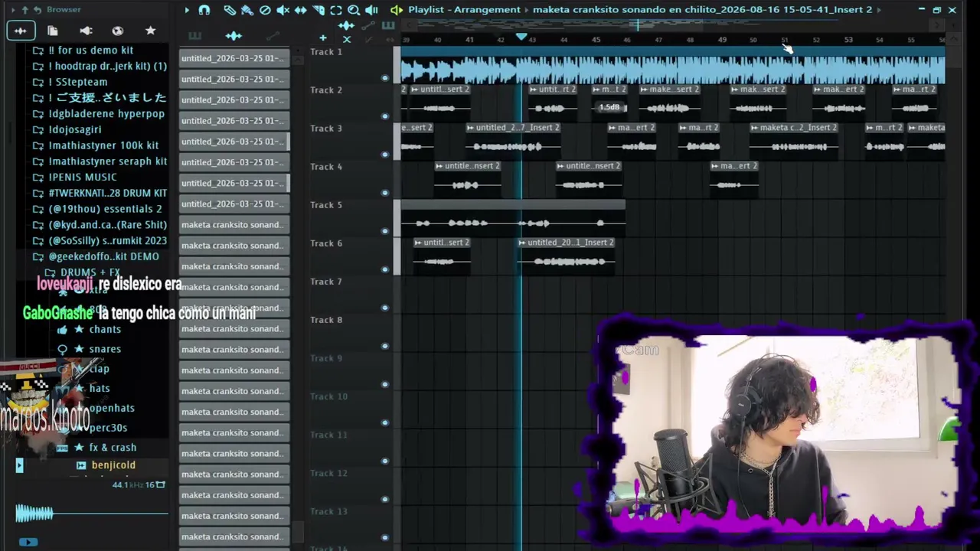Open the browser files tab
The height and width of the screenshot is (551, 980).
click(53, 31)
